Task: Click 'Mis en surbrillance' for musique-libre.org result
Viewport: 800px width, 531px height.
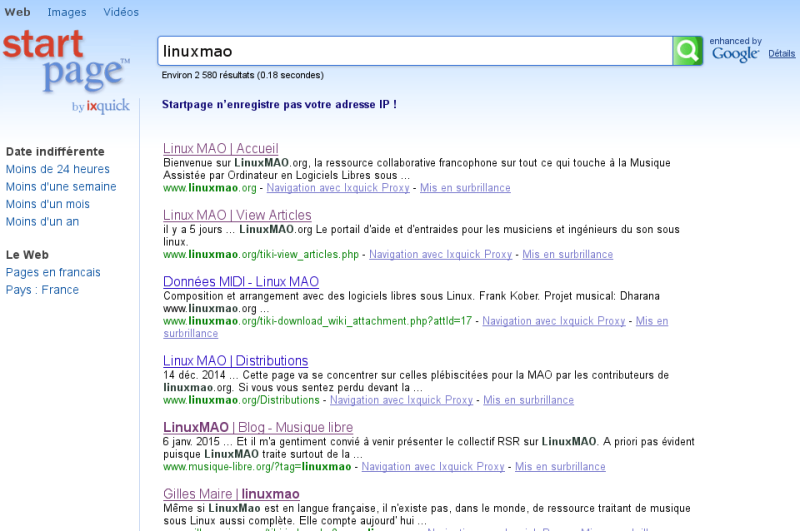Action: tap(560, 466)
